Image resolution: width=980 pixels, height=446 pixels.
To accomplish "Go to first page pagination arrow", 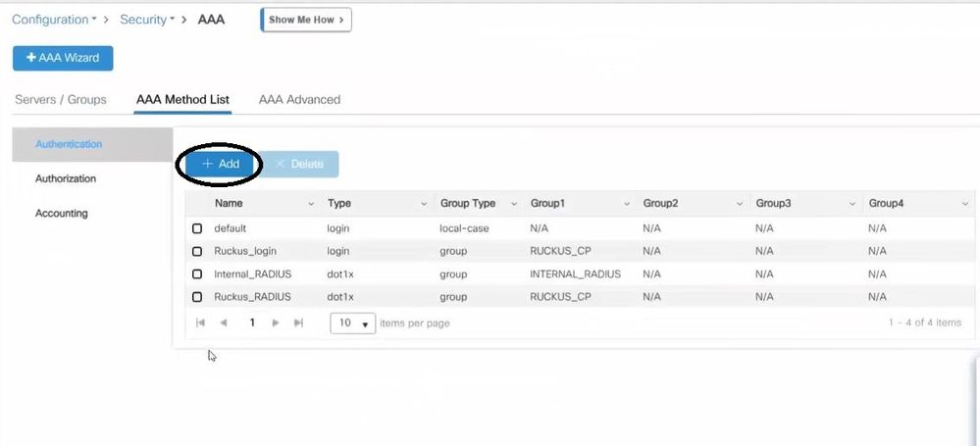I will (x=201, y=322).
